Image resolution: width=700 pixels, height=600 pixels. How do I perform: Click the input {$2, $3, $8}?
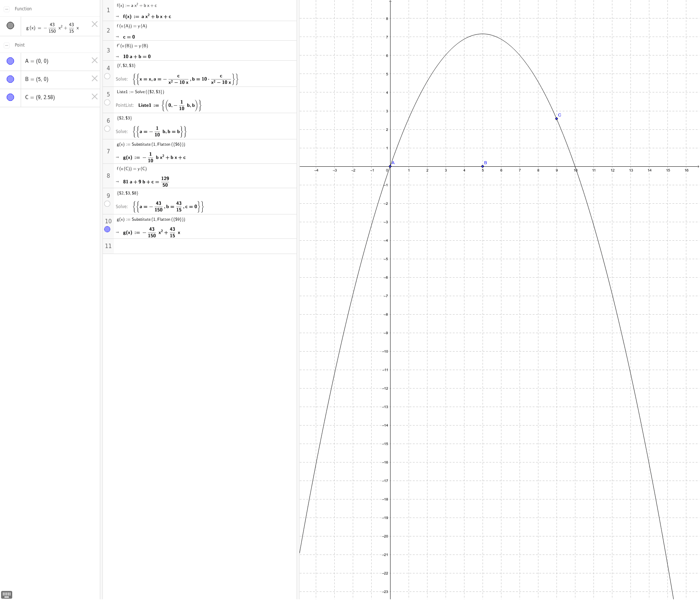[x=128, y=193]
